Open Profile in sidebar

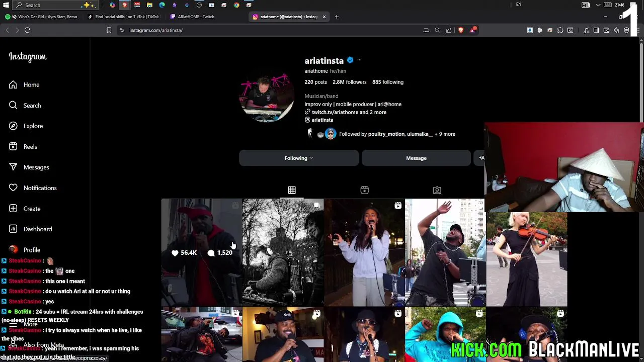pos(25,249)
